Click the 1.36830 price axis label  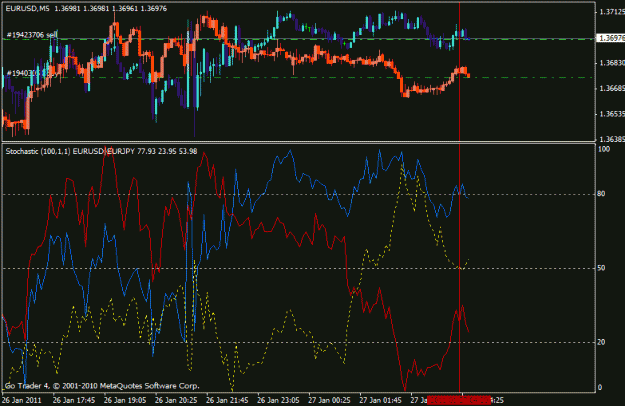[x=612, y=63]
